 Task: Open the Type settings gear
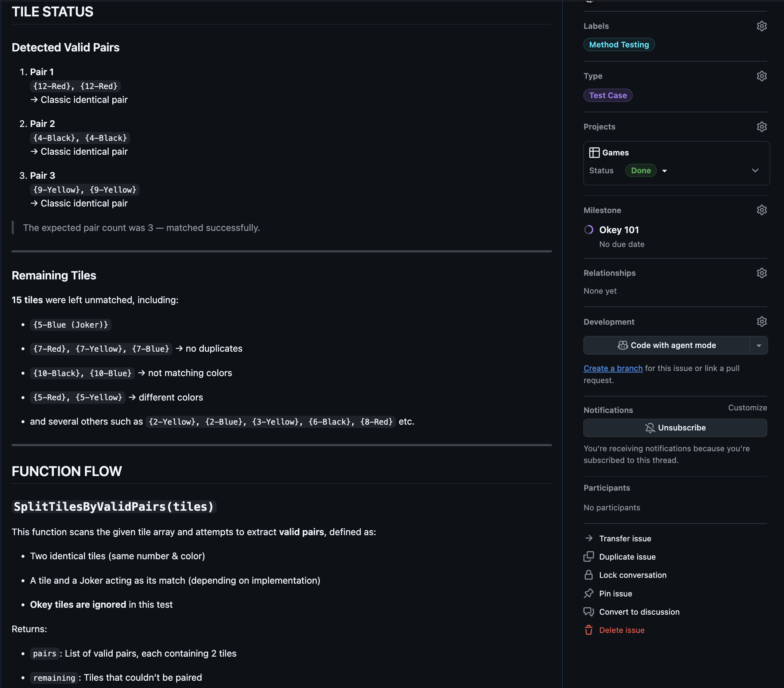click(761, 76)
